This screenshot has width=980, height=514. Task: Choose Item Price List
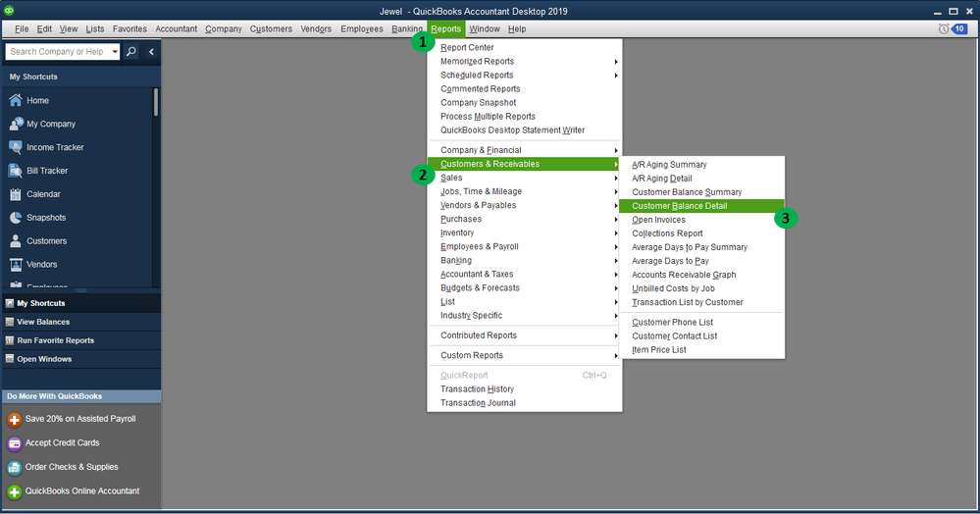pos(701,349)
